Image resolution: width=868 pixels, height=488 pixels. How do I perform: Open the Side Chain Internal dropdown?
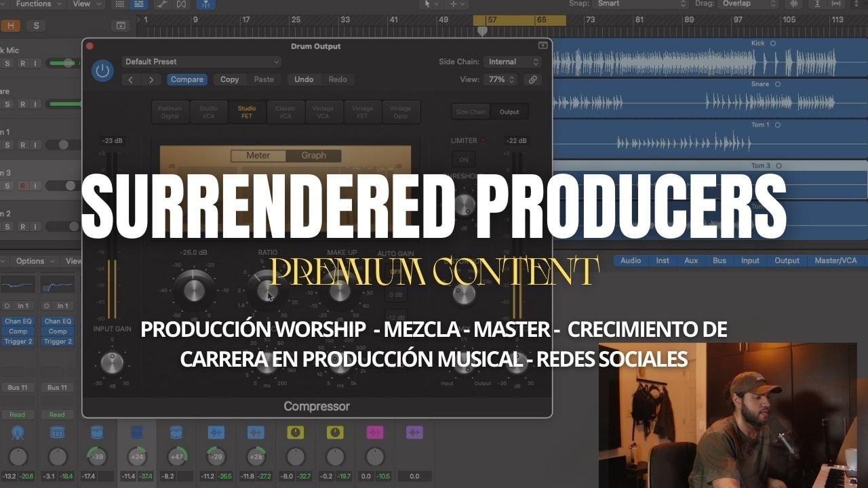point(513,62)
